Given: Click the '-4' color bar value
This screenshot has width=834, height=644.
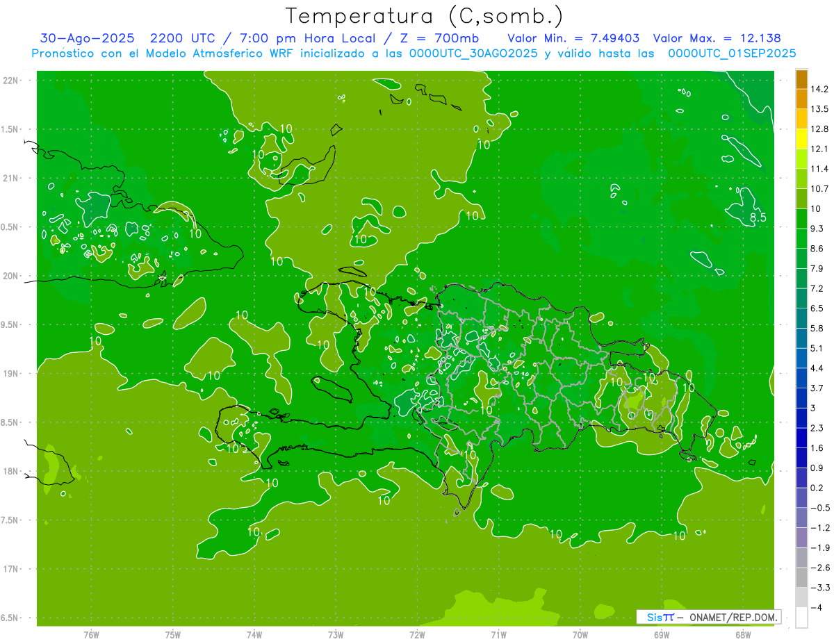Looking at the screenshot, I should tap(817, 607).
